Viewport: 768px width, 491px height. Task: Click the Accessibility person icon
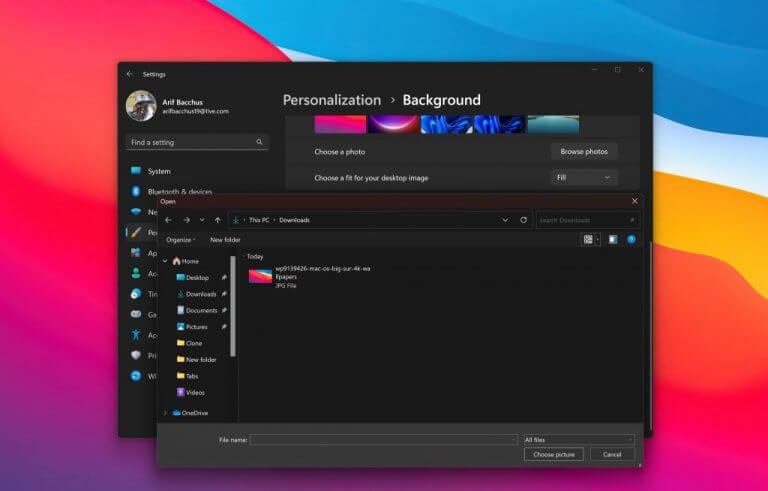click(x=136, y=335)
